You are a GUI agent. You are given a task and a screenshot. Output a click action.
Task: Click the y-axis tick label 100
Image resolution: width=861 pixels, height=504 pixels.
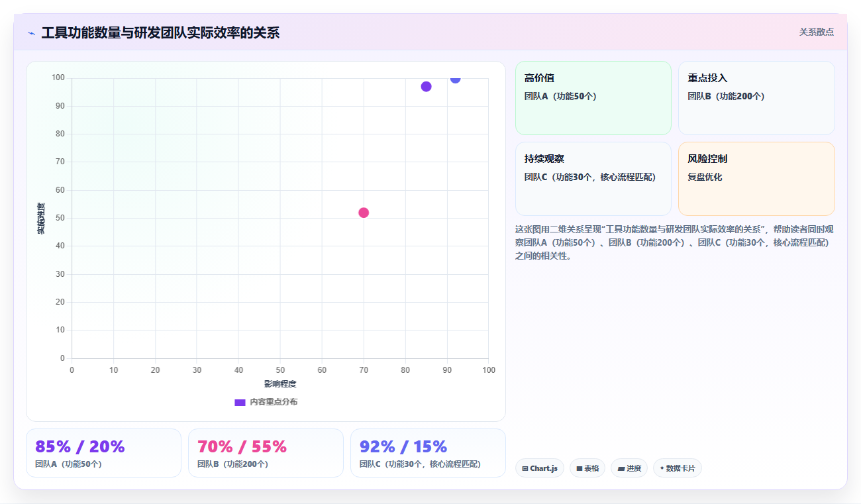(58, 77)
